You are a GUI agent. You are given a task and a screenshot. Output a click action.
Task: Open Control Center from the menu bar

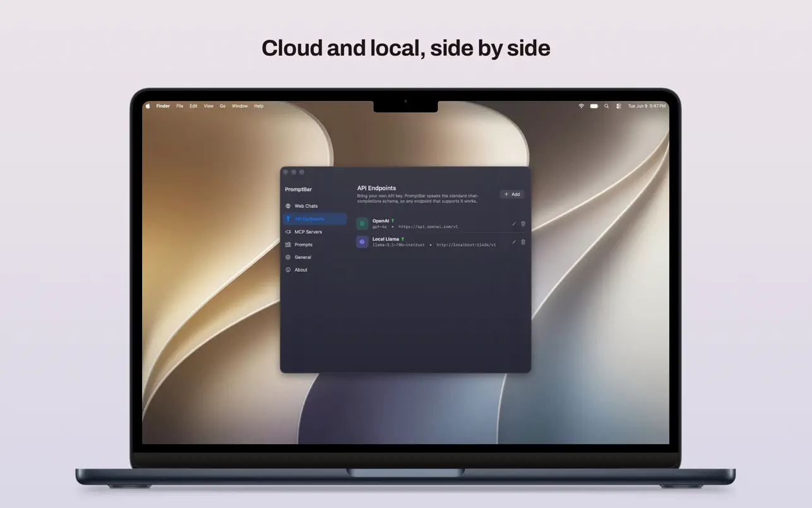point(619,106)
